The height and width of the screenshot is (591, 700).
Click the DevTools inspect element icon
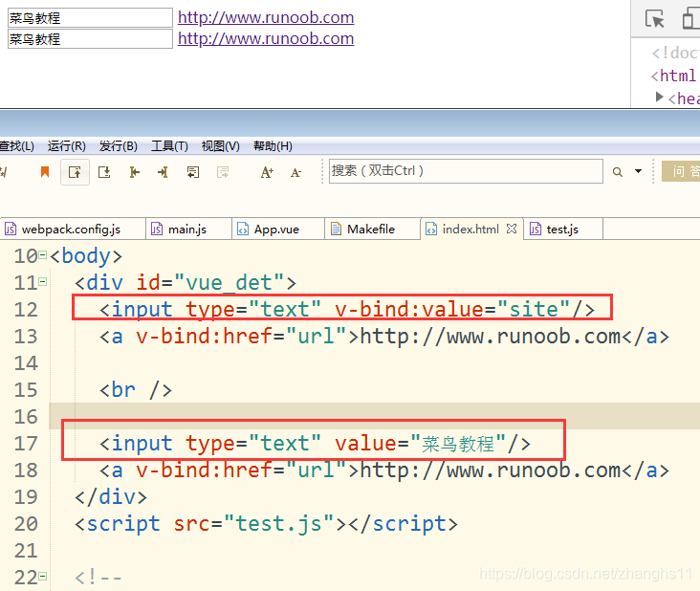pos(654,19)
